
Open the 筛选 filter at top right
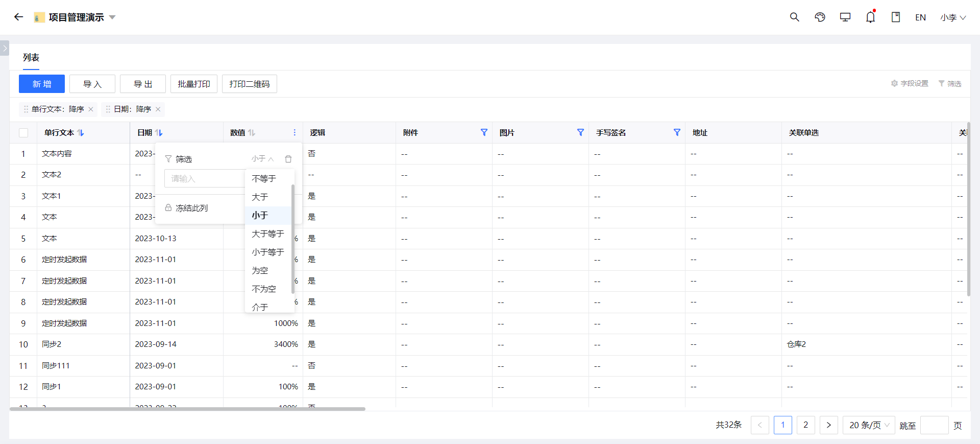tap(950, 83)
